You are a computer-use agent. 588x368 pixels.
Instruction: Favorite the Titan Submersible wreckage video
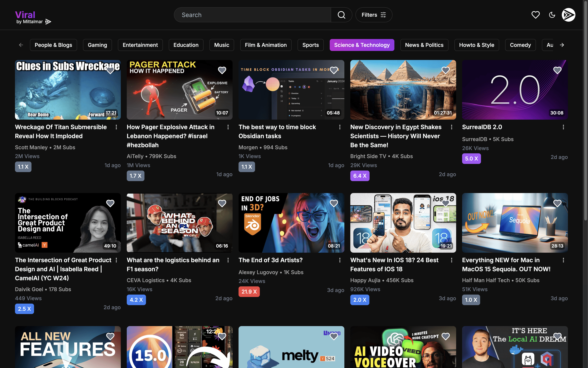click(110, 70)
